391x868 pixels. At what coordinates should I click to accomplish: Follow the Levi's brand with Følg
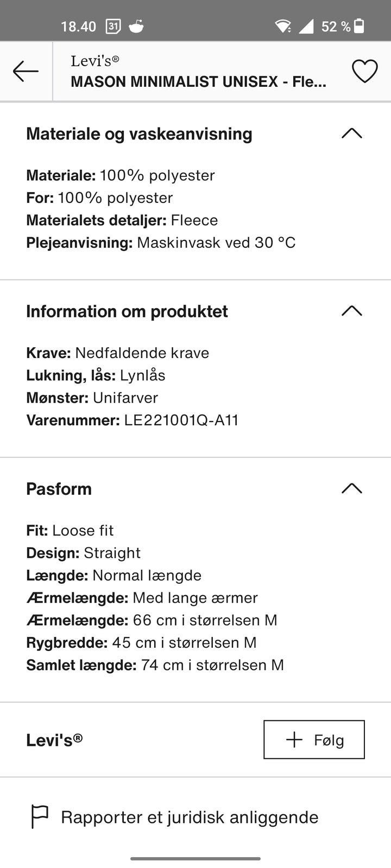click(314, 739)
